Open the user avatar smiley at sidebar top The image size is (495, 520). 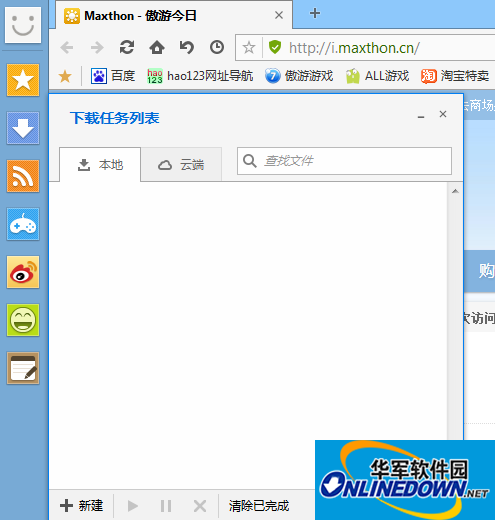[x=23, y=25]
